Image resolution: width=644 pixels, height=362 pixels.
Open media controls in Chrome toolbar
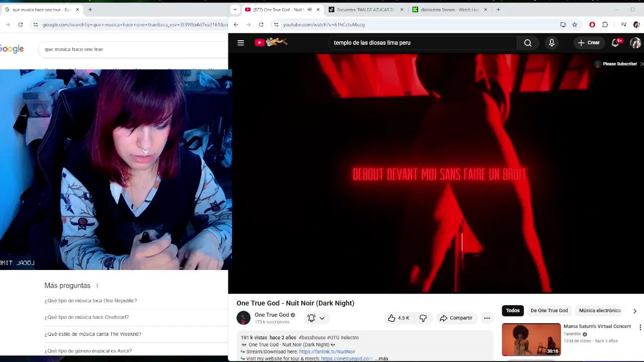tap(624, 25)
